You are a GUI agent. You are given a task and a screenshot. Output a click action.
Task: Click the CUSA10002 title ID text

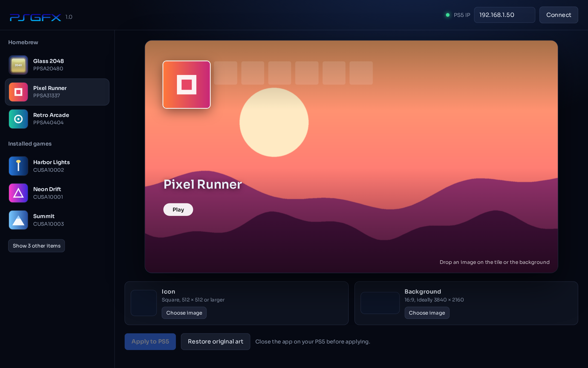[48, 170]
